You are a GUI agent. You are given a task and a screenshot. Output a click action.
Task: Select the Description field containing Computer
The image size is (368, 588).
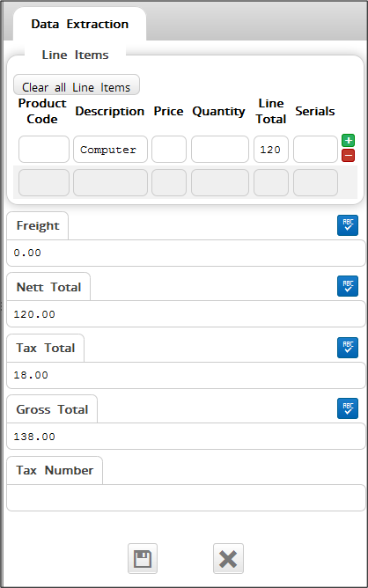[110, 150]
